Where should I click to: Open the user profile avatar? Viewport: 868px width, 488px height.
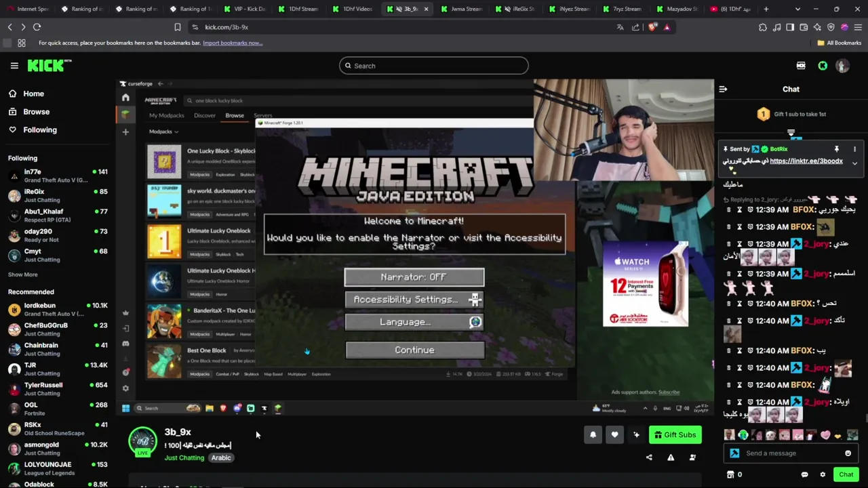pyautogui.click(x=842, y=66)
